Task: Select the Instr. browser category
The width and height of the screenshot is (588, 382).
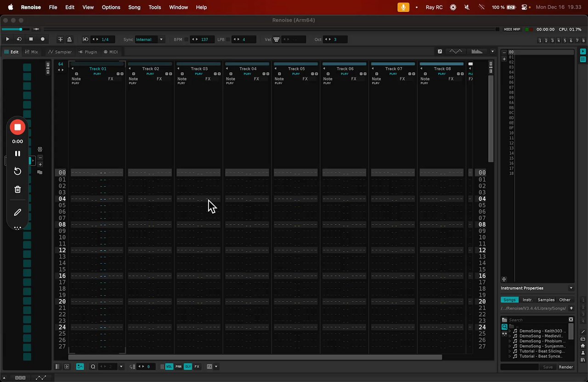Action: pyautogui.click(x=527, y=300)
